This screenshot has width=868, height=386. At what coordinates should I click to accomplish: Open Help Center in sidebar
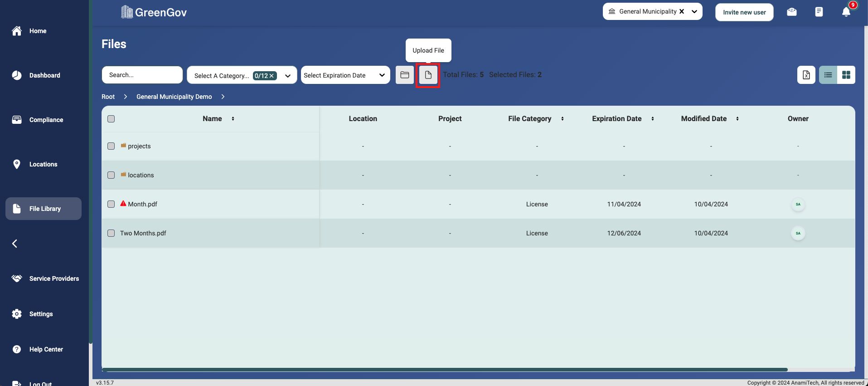click(46, 349)
